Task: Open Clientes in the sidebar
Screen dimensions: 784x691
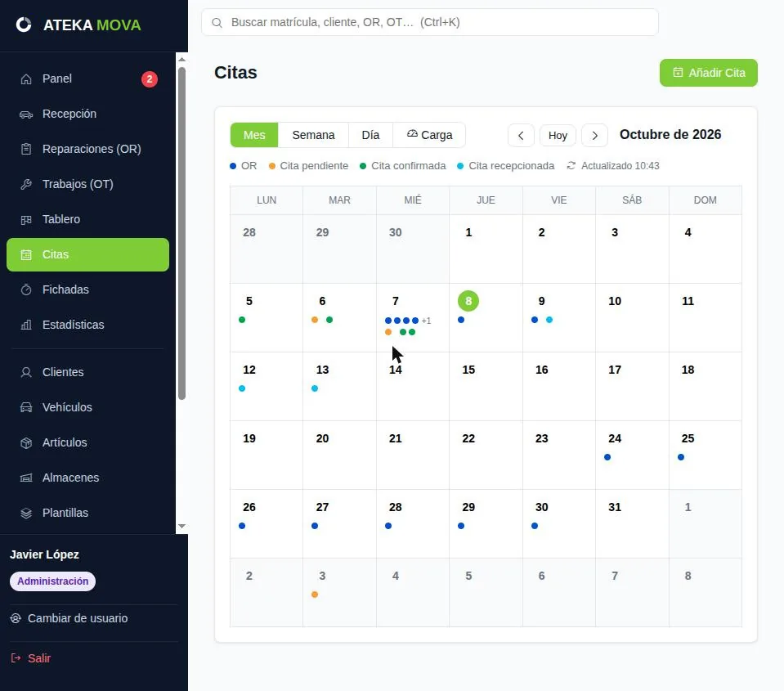Action: (87, 373)
